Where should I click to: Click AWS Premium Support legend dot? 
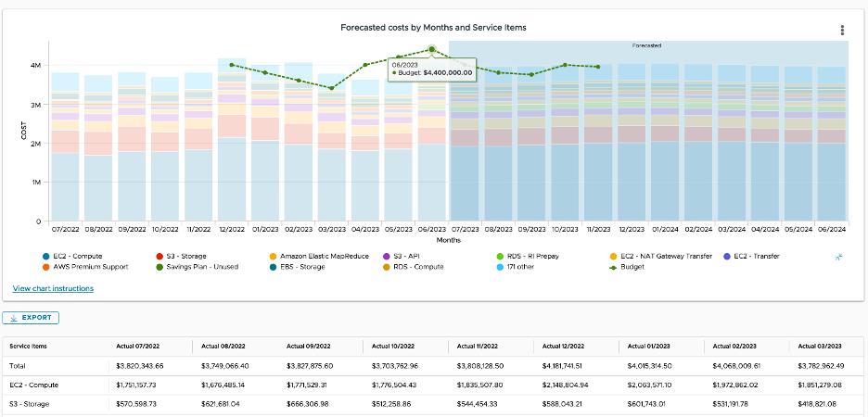click(x=46, y=267)
